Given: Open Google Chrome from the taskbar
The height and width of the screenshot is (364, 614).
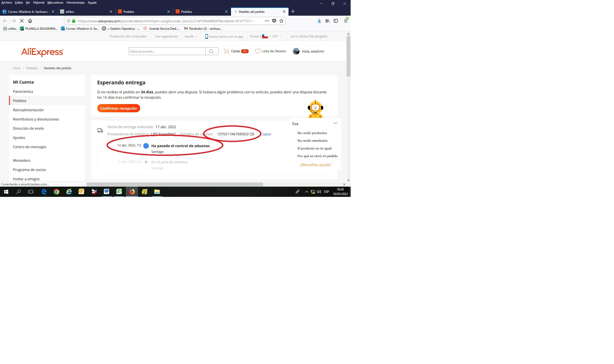Looking at the screenshot, I should pyautogui.click(x=56, y=192).
